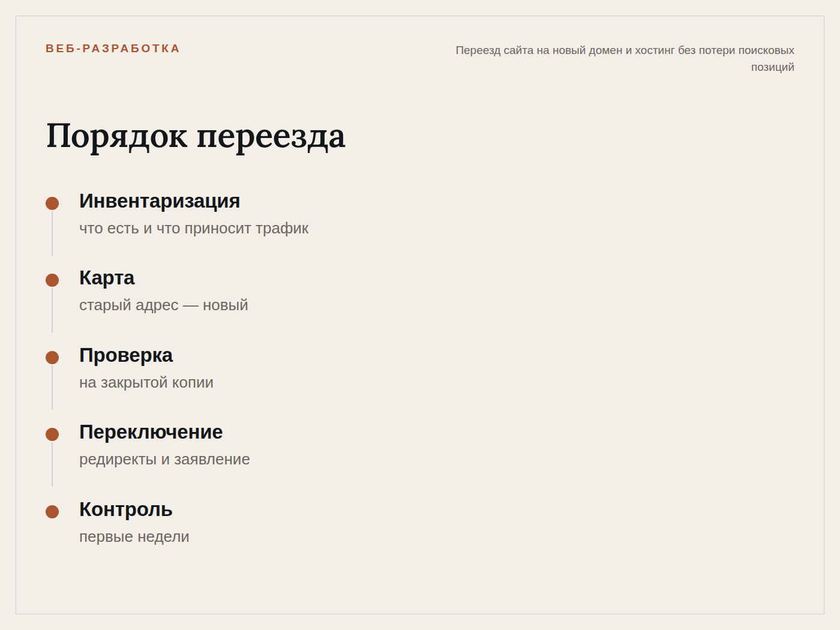Screen dimensions: 840x630
Task: Click the text старый адрес — новый
Action: coord(164,305)
